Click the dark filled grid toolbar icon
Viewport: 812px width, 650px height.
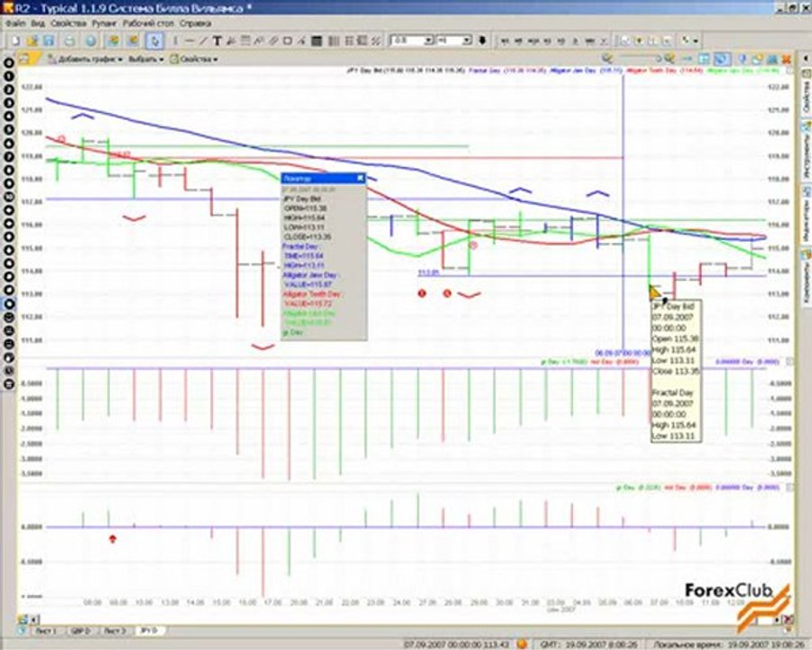[317, 41]
